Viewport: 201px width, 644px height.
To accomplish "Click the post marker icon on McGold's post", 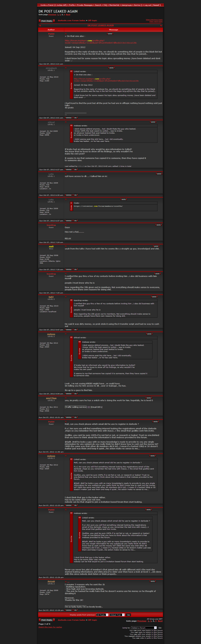I will 65,581.
